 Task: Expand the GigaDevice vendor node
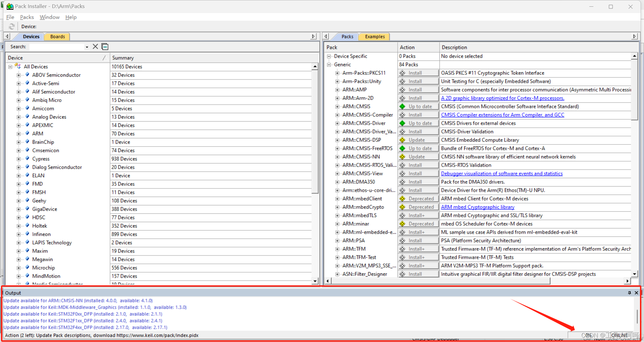(19, 209)
